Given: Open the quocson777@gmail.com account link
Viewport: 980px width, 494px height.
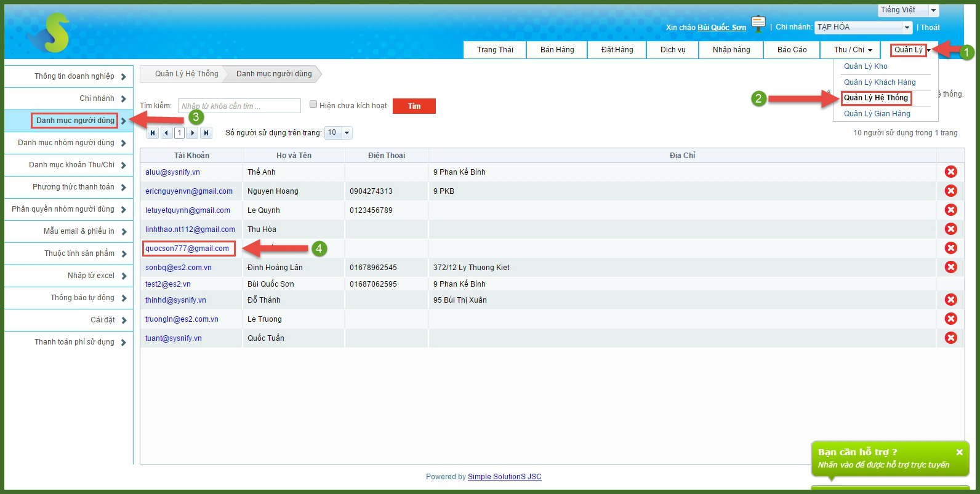Looking at the screenshot, I should click(187, 249).
